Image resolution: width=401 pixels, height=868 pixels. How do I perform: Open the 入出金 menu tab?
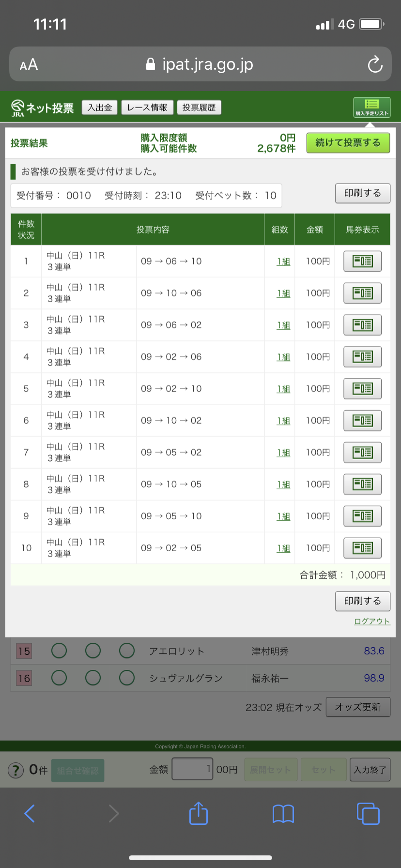pos(100,108)
